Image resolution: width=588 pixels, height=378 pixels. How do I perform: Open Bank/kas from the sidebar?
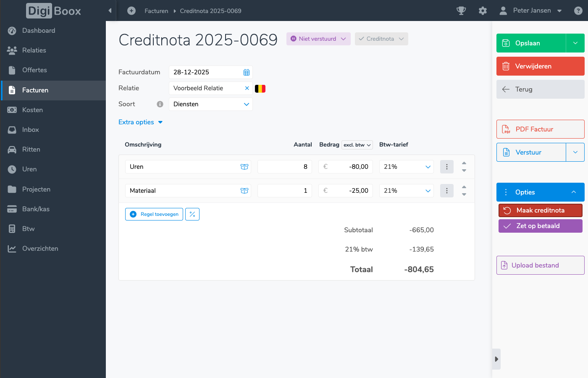pyautogui.click(x=36, y=209)
